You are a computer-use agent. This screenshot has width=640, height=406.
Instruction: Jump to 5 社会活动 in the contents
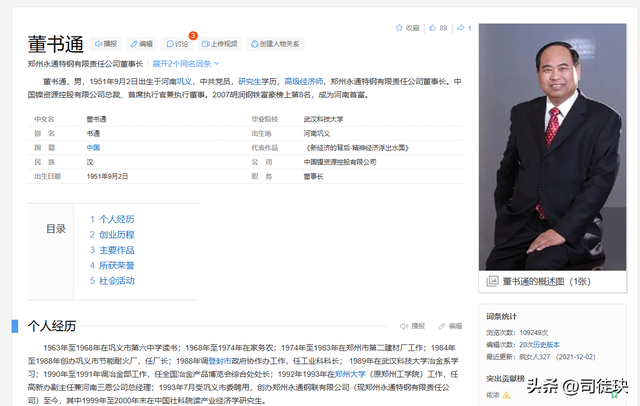pos(112,281)
